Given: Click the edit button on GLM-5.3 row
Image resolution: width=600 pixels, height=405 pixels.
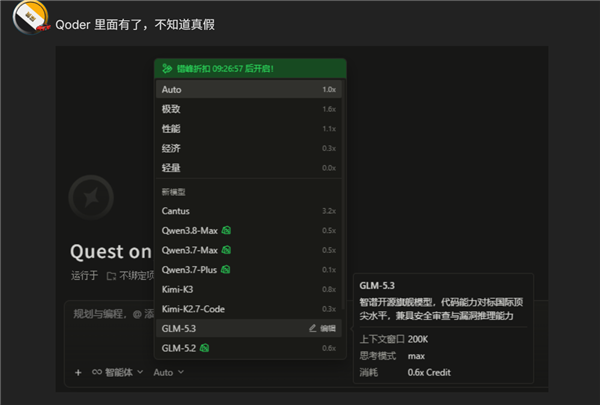Looking at the screenshot, I should tap(322, 328).
